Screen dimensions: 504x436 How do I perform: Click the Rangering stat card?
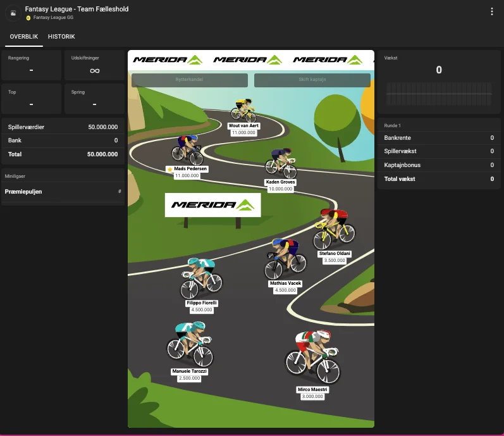point(31,65)
